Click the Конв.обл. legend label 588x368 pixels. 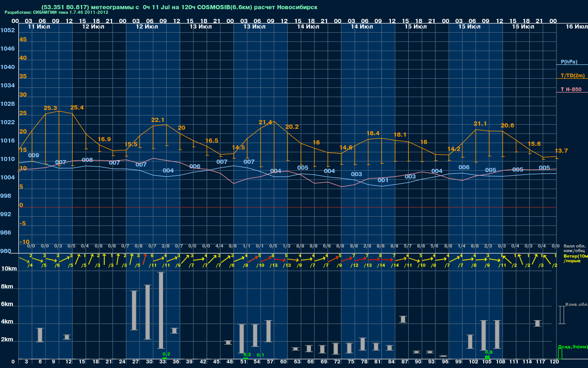click(577, 305)
